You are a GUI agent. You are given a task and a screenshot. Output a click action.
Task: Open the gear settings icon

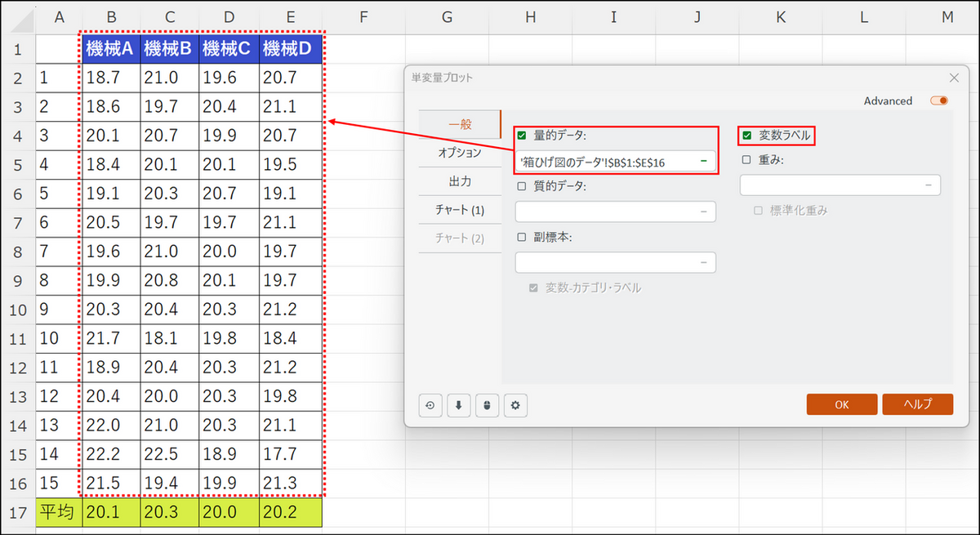(x=515, y=405)
